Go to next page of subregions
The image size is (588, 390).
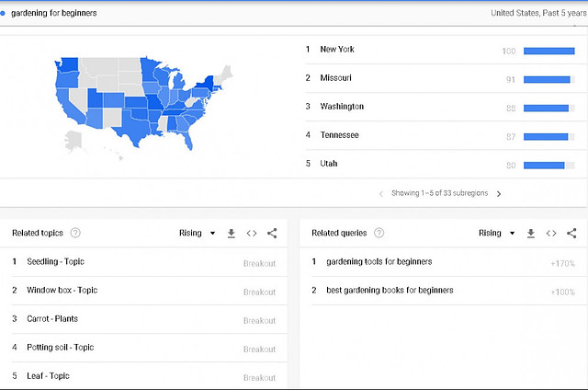point(499,194)
